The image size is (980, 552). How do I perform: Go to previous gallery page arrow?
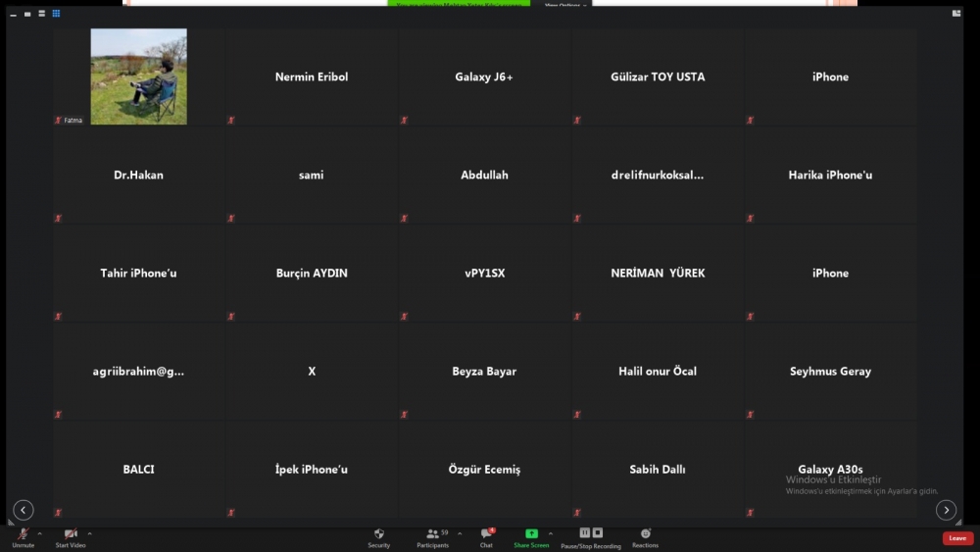click(24, 510)
